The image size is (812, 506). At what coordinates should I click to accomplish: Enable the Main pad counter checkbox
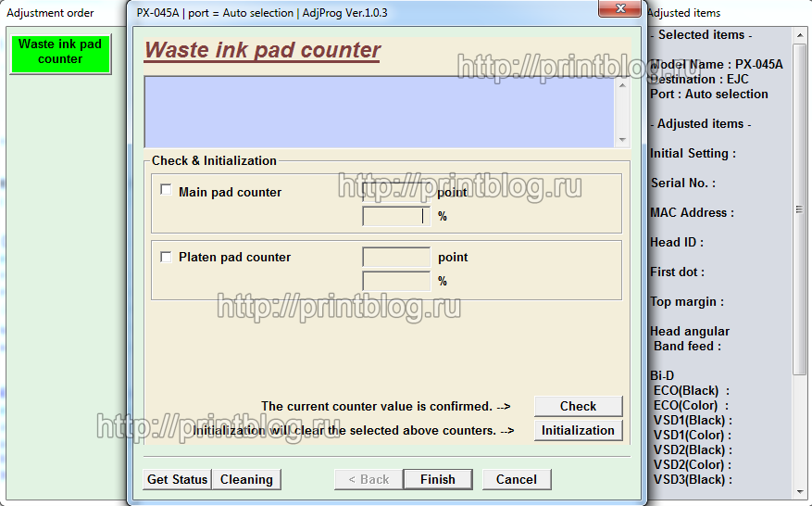pyautogui.click(x=166, y=190)
